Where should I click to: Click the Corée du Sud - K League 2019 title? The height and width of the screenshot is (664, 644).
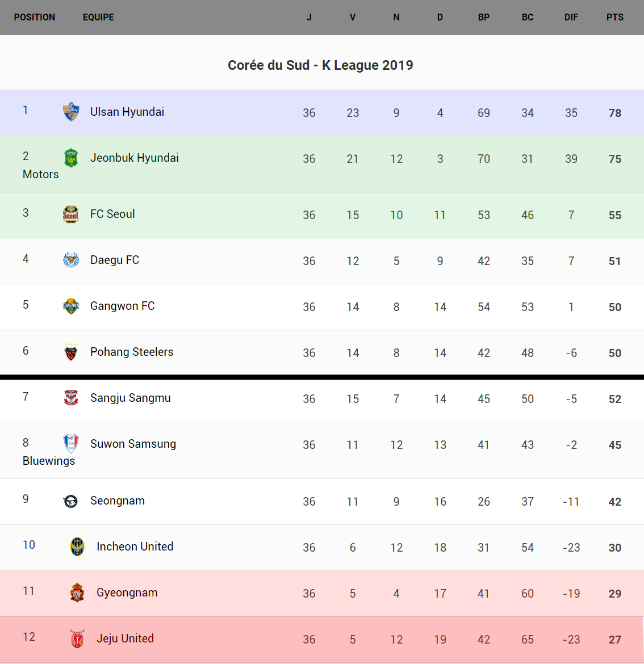pos(320,65)
